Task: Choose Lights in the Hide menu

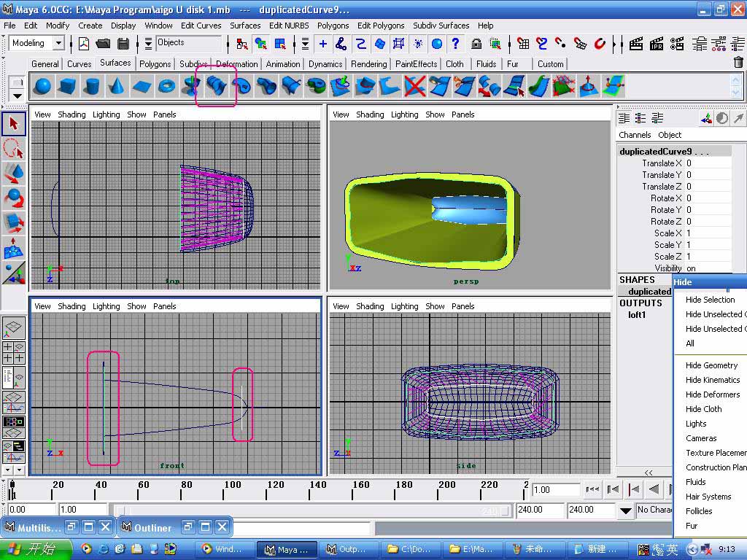Action: coord(695,424)
